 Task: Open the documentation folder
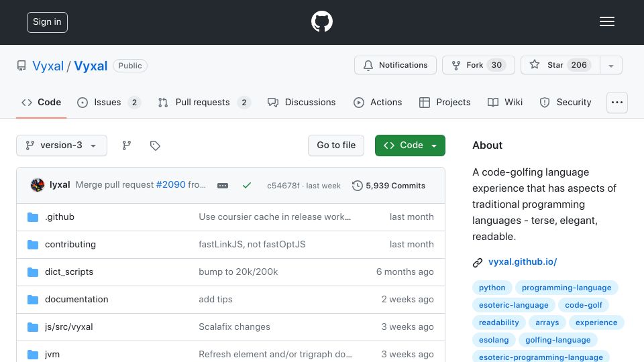tap(76, 299)
